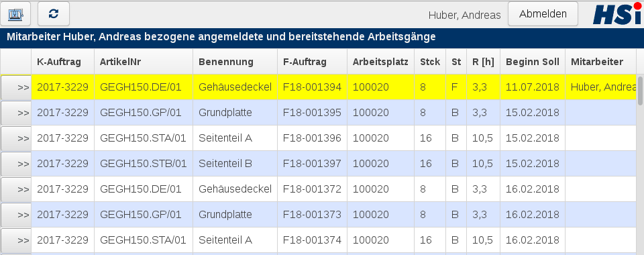Click the Huber, Andreas user name
The height and width of the screenshot is (255, 644).
pyautogui.click(x=464, y=15)
